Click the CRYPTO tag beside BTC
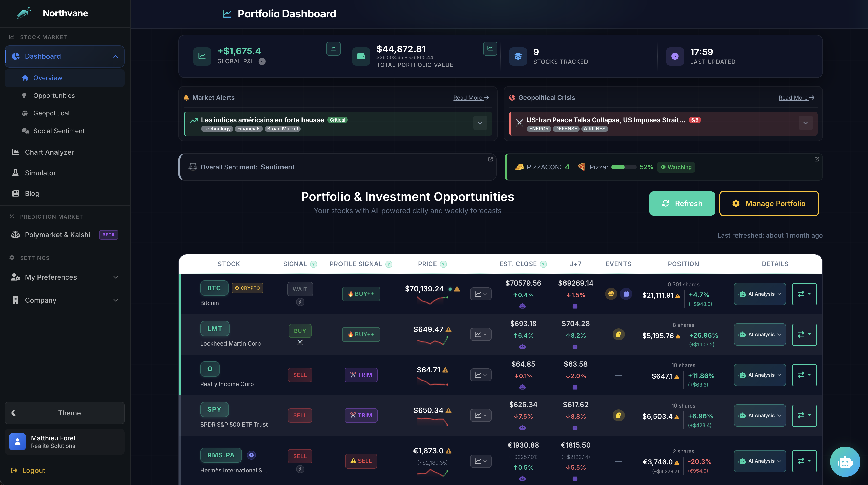This screenshot has height=485, width=868. coord(247,288)
